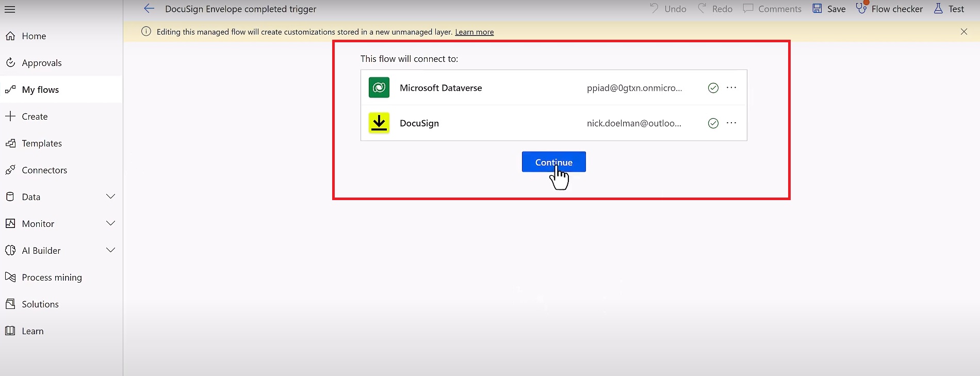Open the Flow checker
Screen dimensions: 980x376
(x=889, y=9)
